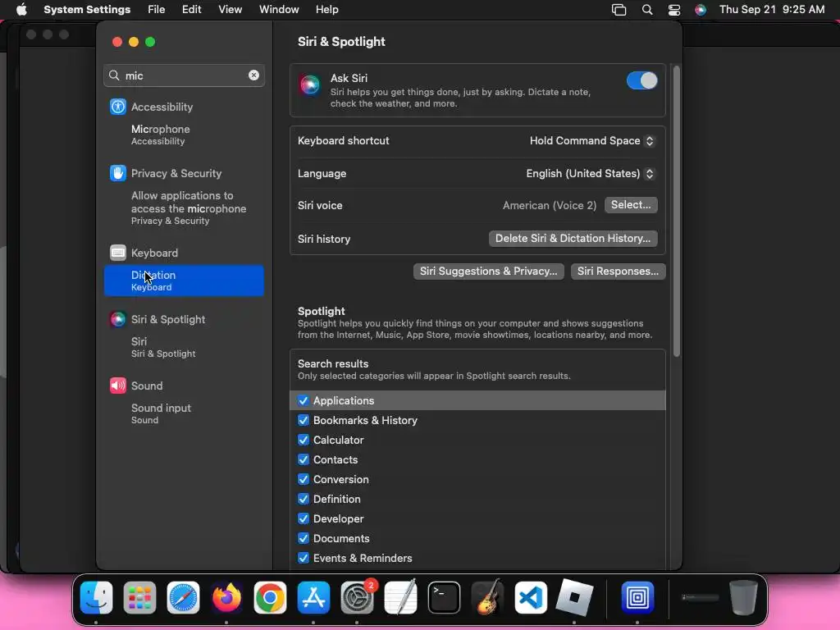The height and width of the screenshot is (630, 840).
Task: Clear the search field text
Action: (x=254, y=75)
